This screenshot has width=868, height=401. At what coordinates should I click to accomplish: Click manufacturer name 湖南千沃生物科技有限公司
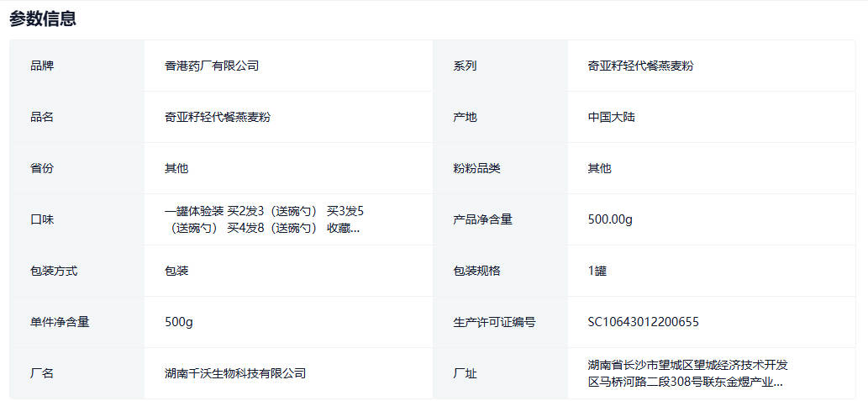pyautogui.click(x=235, y=373)
